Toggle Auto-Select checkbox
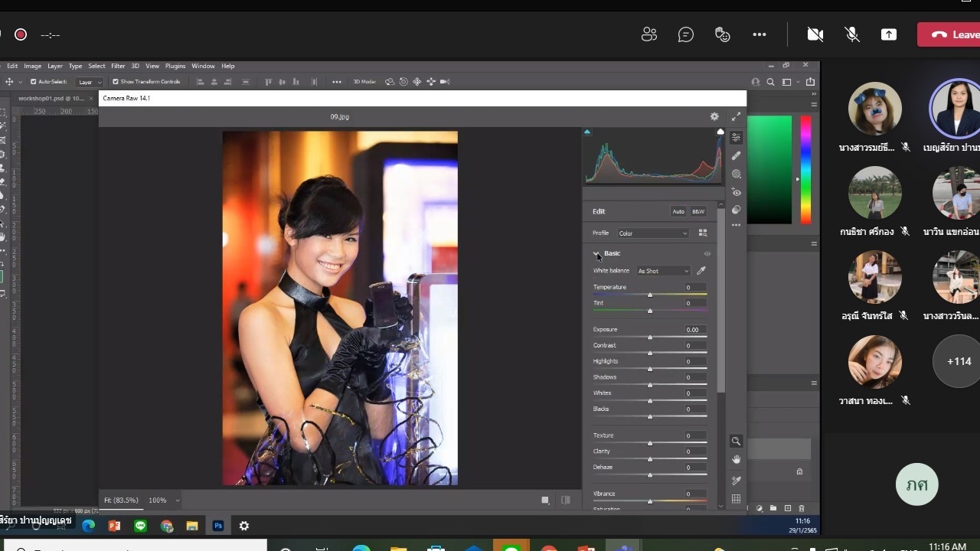980x551 pixels. tap(33, 82)
